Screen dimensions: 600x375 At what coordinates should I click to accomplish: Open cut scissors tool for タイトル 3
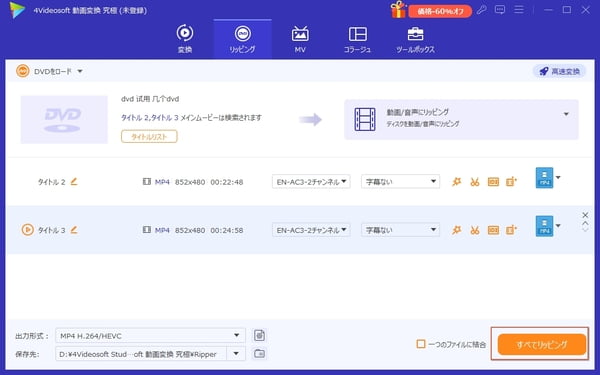pos(475,230)
